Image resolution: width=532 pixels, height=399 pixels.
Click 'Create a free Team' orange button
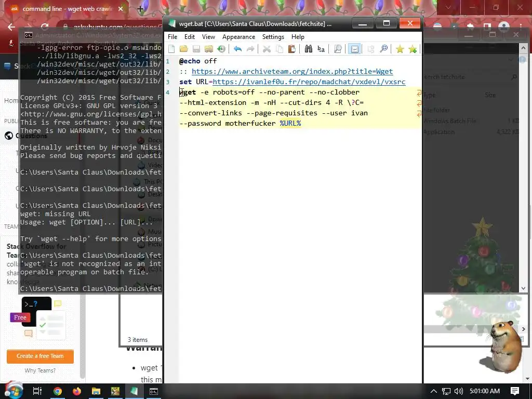(x=40, y=356)
